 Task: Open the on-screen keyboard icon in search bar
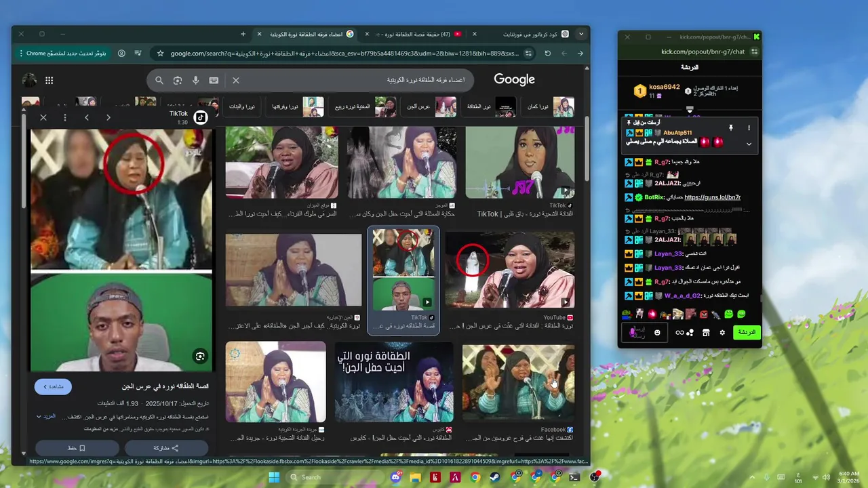pos(214,80)
